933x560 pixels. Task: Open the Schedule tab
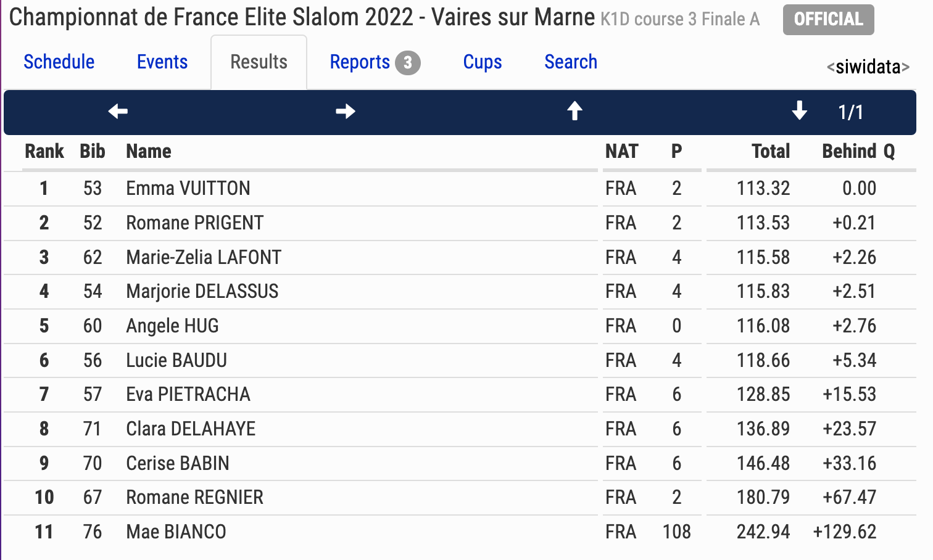coord(59,62)
